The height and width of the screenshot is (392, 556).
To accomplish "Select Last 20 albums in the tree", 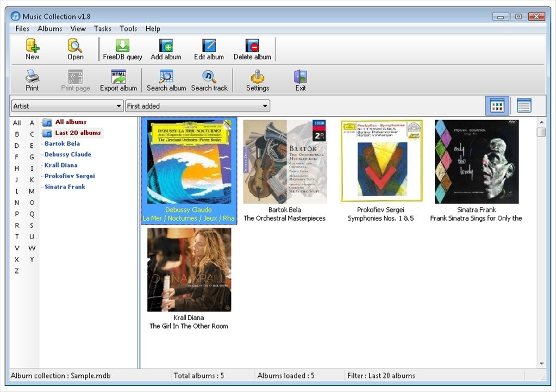I will click(x=78, y=133).
